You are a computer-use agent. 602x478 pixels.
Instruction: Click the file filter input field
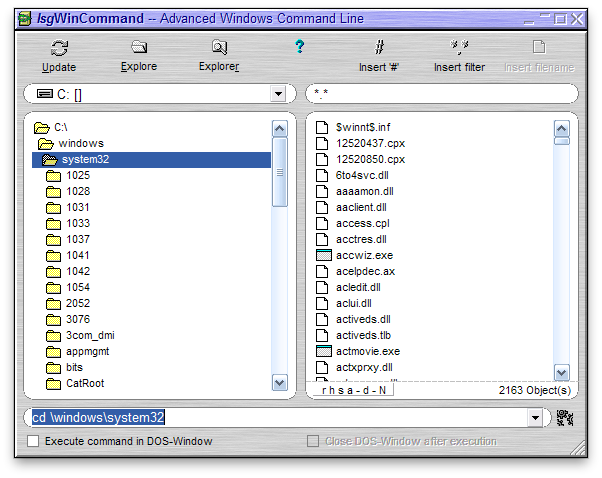pos(442,93)
